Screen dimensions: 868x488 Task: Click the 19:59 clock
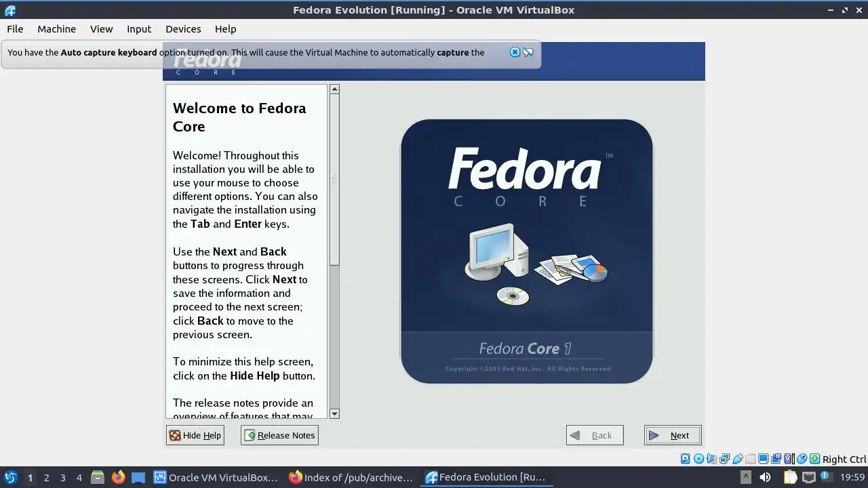[x=852, y=477]
